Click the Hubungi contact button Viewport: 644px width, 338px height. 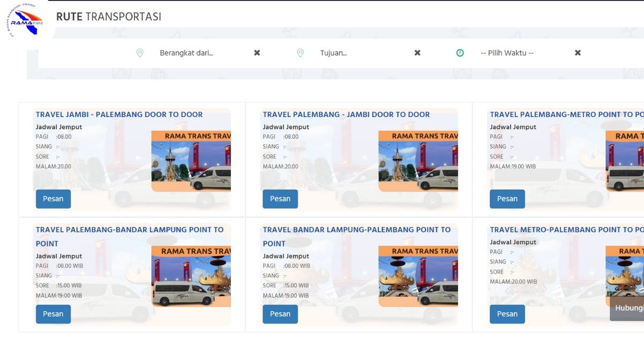click(627, 308)
